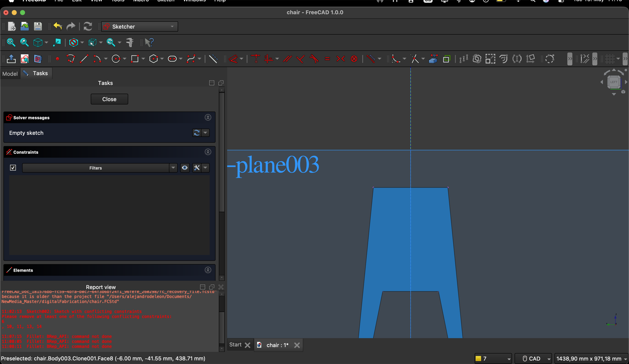This screenshot has width=629, height=364.
Task: Apply the Block constraint
Action: [x=354, y=59]
